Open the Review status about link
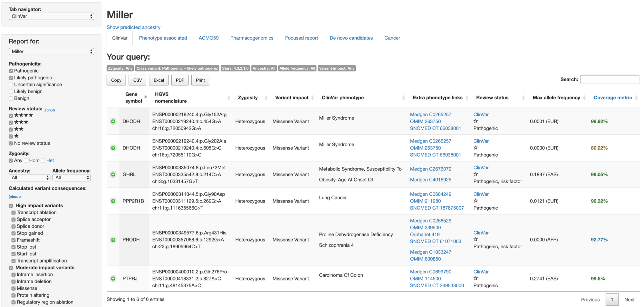The height and width of the screenshot is (307, 644). tap(49, 110)
